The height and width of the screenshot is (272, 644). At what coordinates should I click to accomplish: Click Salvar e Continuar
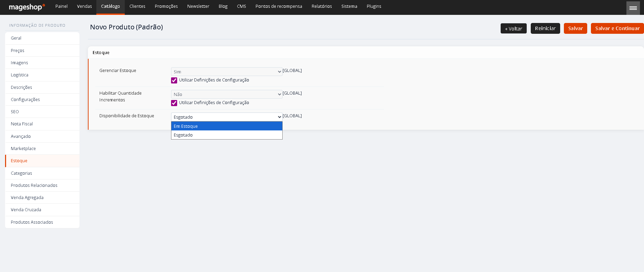pyautogui.click(x=617, y=28)
